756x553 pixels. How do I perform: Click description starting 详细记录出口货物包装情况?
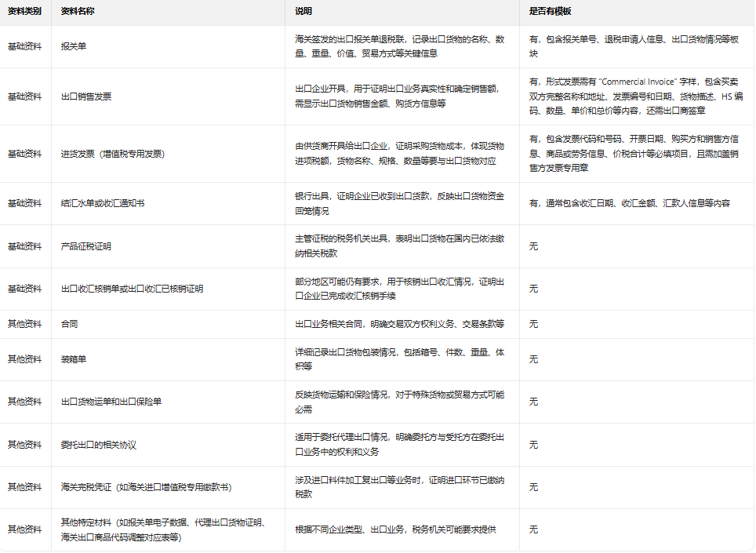click(x=400, y=359)
